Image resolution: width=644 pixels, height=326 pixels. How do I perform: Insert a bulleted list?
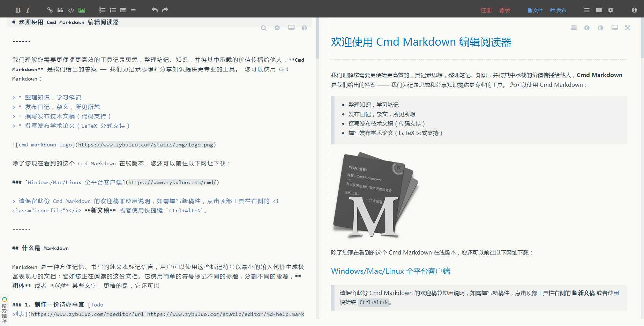click(113, 10)
